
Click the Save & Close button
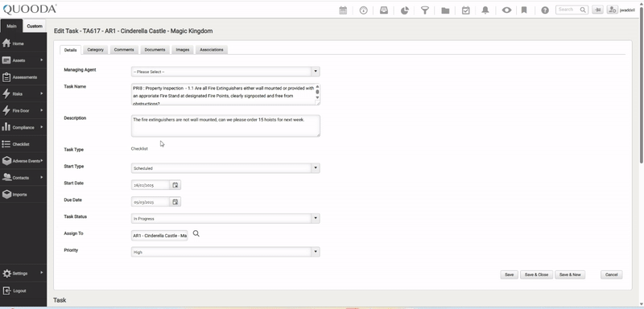click(x=536, y=274)
